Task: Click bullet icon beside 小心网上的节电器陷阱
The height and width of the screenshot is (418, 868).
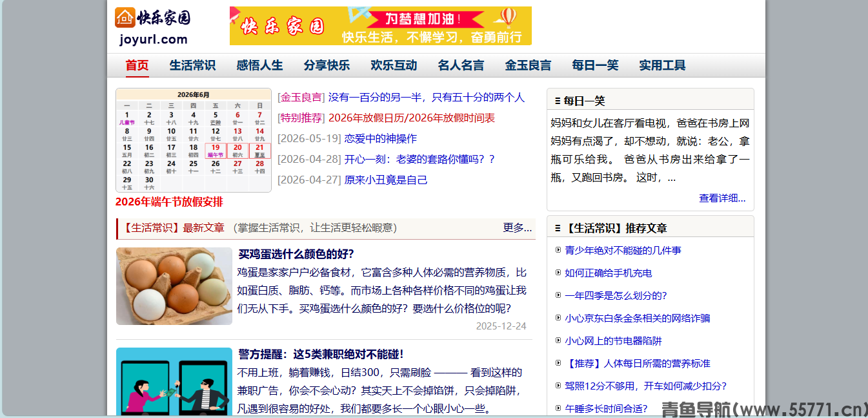Action: pos(558,340)
